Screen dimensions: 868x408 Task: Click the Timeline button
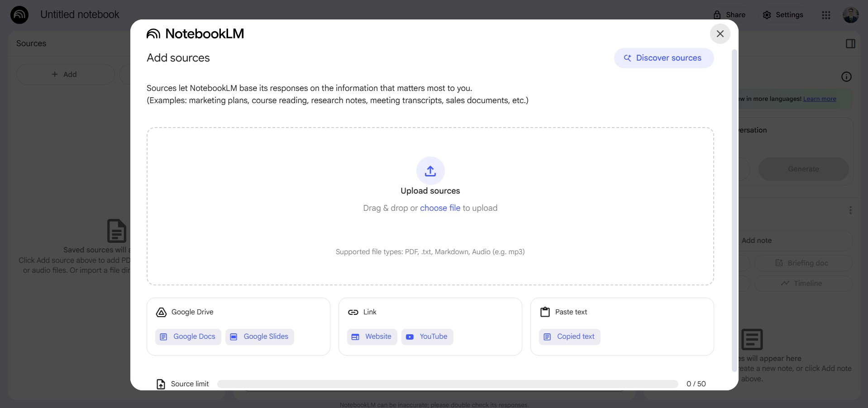coord(803,284)
